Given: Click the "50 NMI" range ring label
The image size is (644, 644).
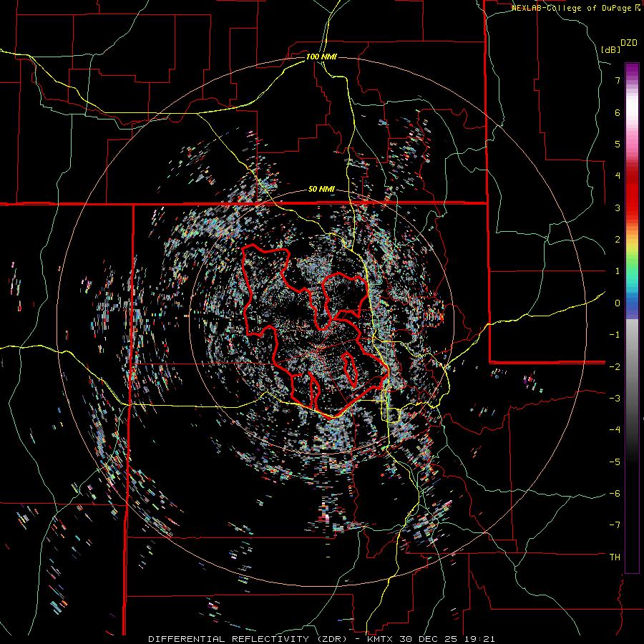Looking at the screenshot, I should [321, 190].
